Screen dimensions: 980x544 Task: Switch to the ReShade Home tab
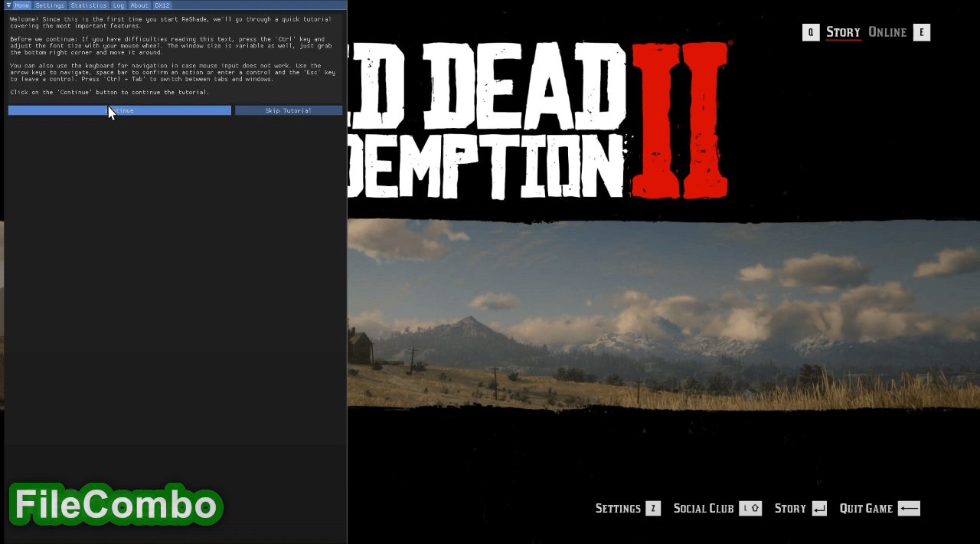pos(21,5)
